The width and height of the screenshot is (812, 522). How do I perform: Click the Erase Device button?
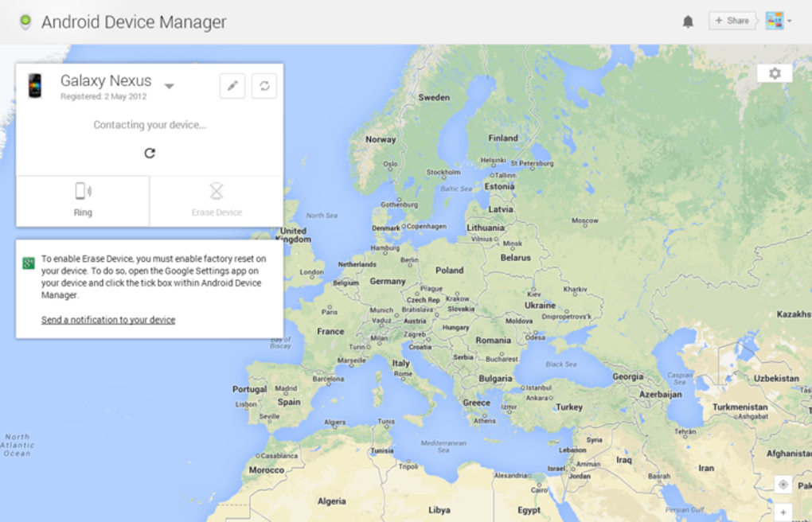point(217,201)
